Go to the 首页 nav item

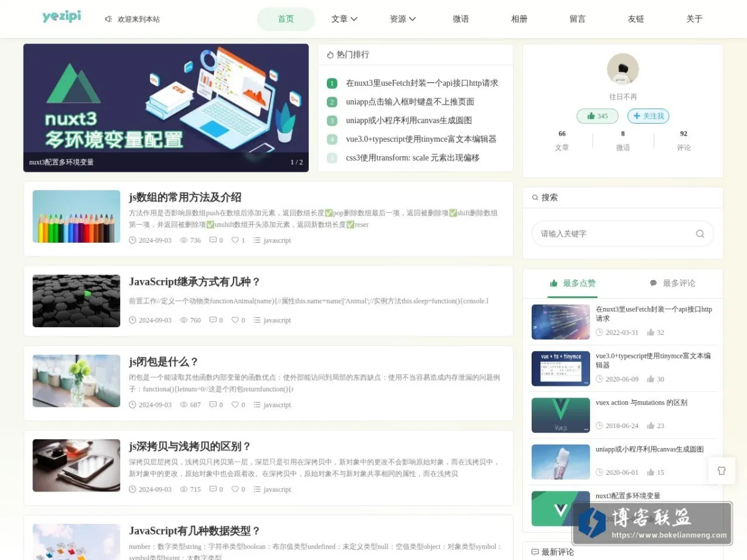point(286,19)
